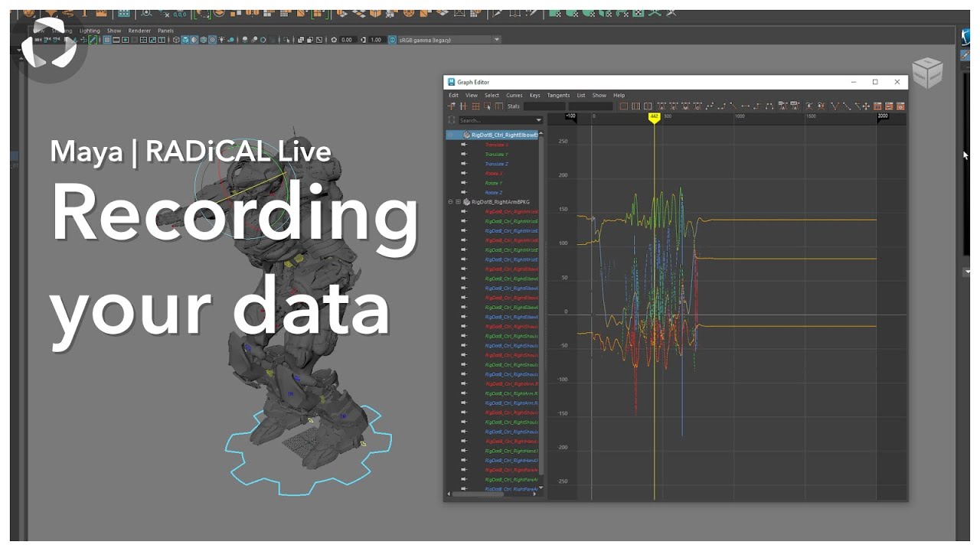980x551 pixels.
Task: Open the Curves menu in Graph Editor
Action: pos(514,96)
